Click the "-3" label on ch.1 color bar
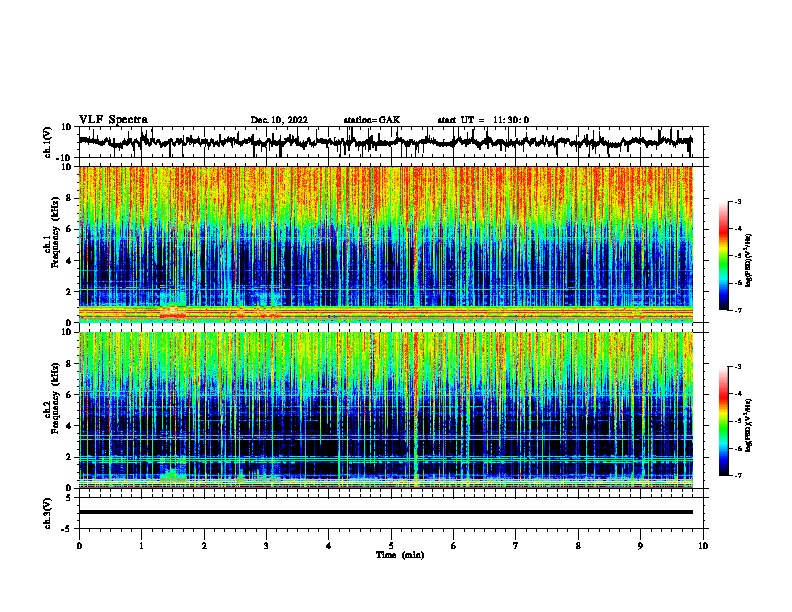Viewport: 792px width, 612px height. [x=737, y=202]
